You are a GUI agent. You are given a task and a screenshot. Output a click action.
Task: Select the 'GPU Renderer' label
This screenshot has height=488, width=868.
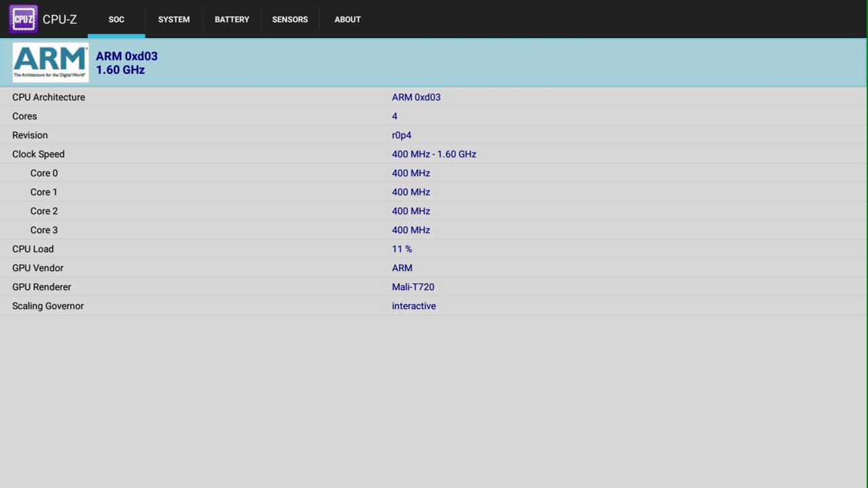(41, 287)
